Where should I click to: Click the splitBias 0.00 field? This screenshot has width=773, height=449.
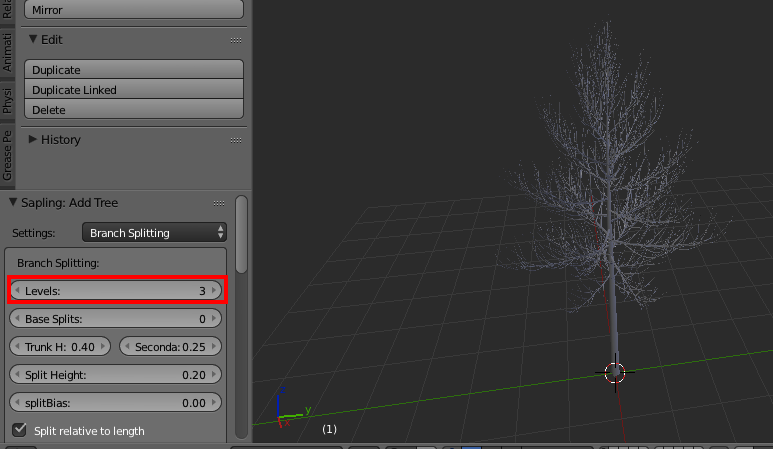pos(115,403)
